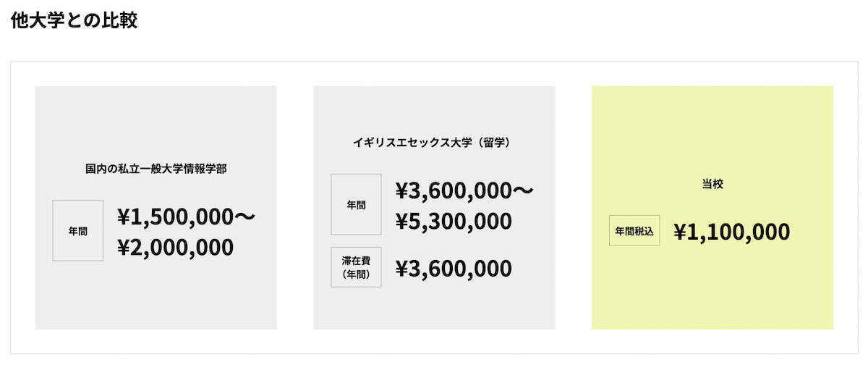The image size is (868, 378).
Task: Select ¥3,600,000〜 tuition figure beside 年間
Action: coord(464,190)
